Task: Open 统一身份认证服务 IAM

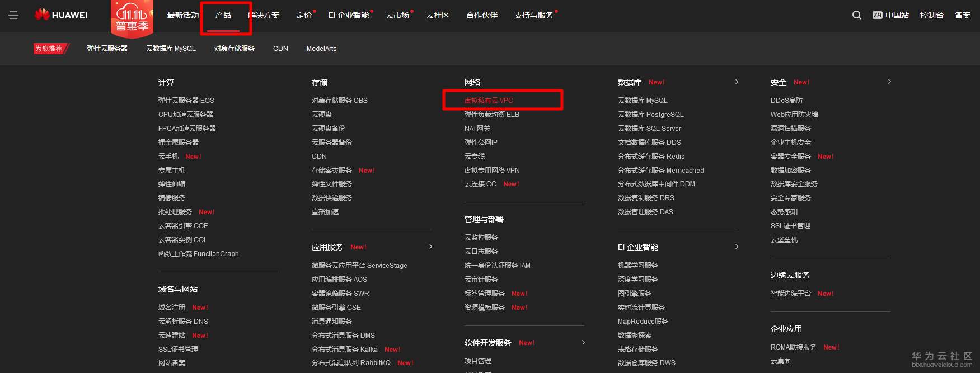Action: [x=498, y=266]
